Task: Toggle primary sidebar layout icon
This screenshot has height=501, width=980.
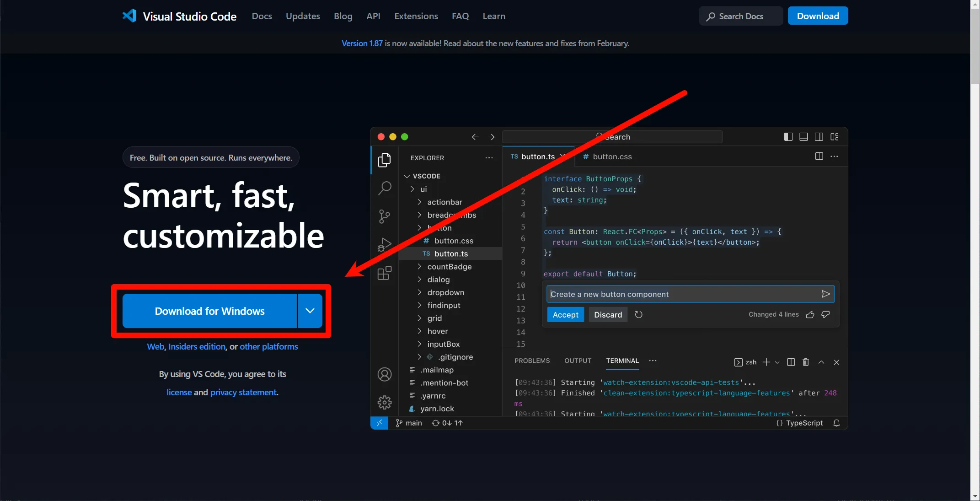Action: (x=788, y=137)
